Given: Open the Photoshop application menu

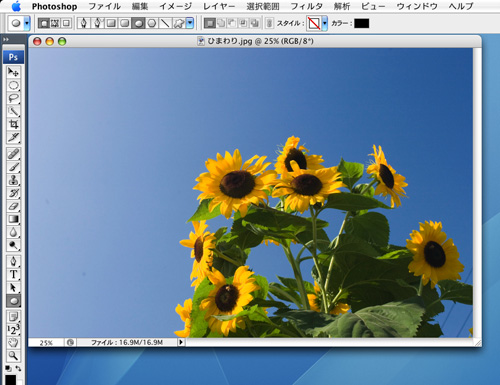Looking at the screenshot, I should click(x=54, y=6).
